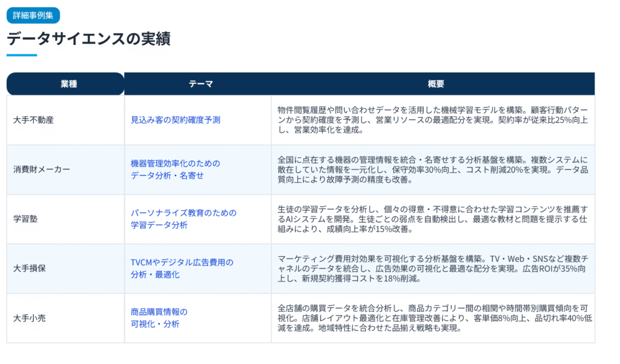Image resolution: width=620 pixels, height=364 pixels.
Task: Select the 大手小売 industry cell
Action: pyautogui.click(x=30, y=318)
